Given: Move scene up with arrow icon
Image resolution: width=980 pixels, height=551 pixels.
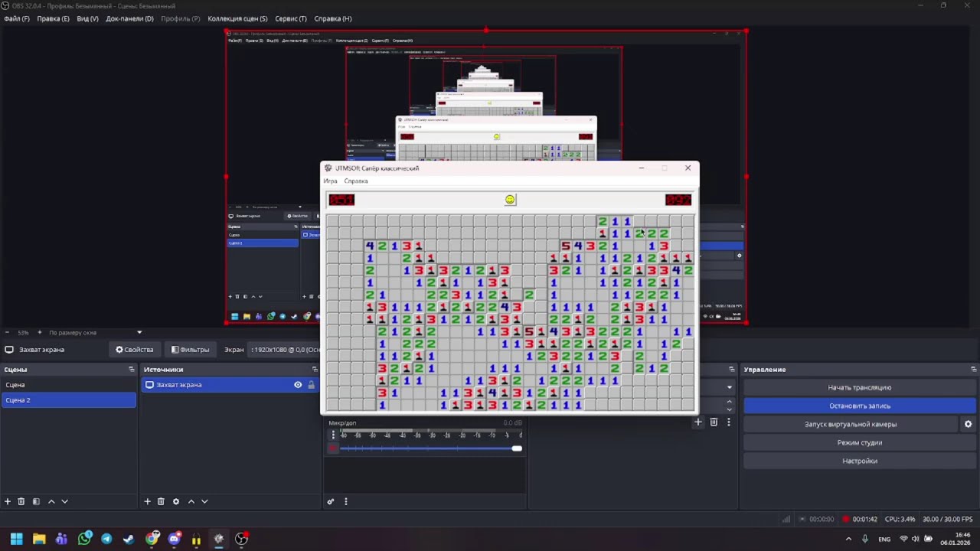Looking at the screenshot, I should point(51,501).
